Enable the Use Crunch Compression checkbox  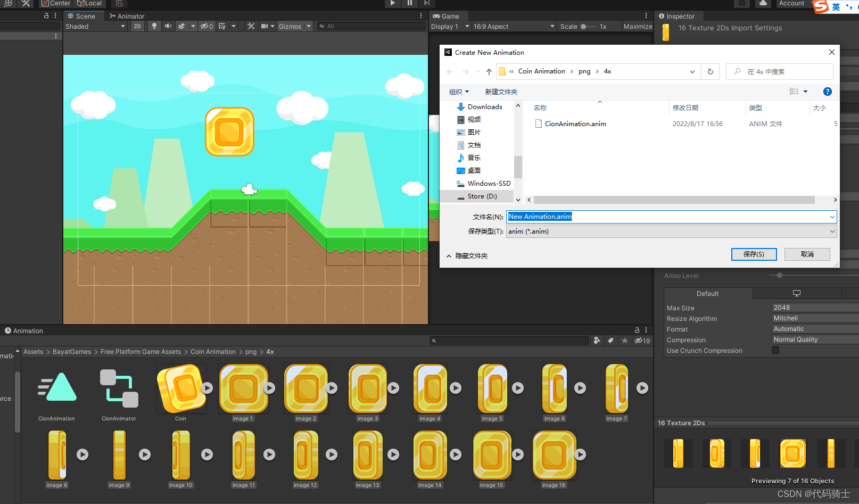pos(775,350)
